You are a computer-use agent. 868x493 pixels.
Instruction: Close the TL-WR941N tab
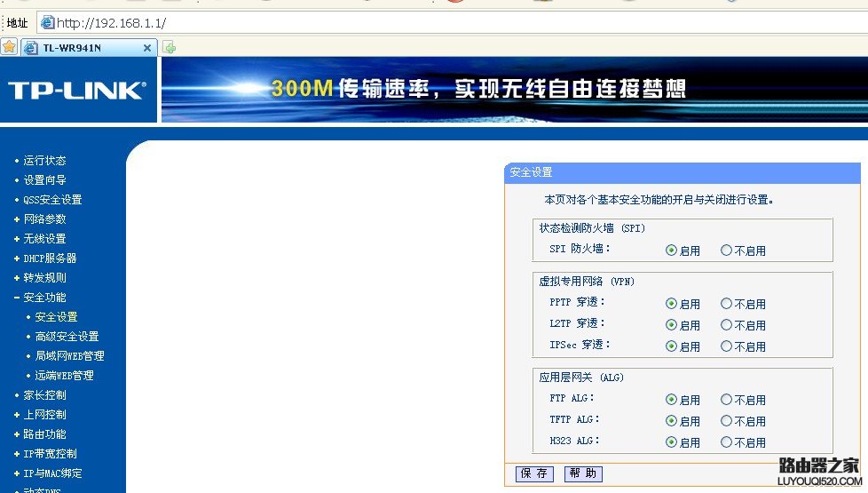tap(147, 48)
